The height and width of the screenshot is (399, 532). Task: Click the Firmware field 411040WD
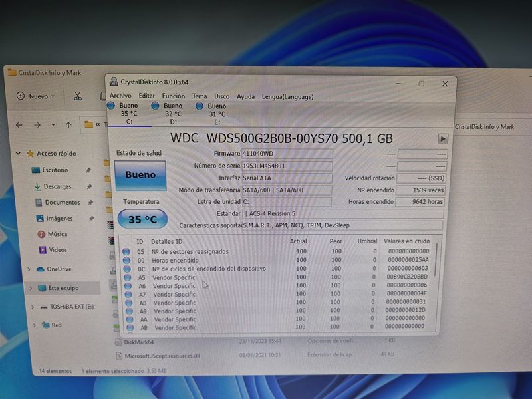[x=287, y=154]
